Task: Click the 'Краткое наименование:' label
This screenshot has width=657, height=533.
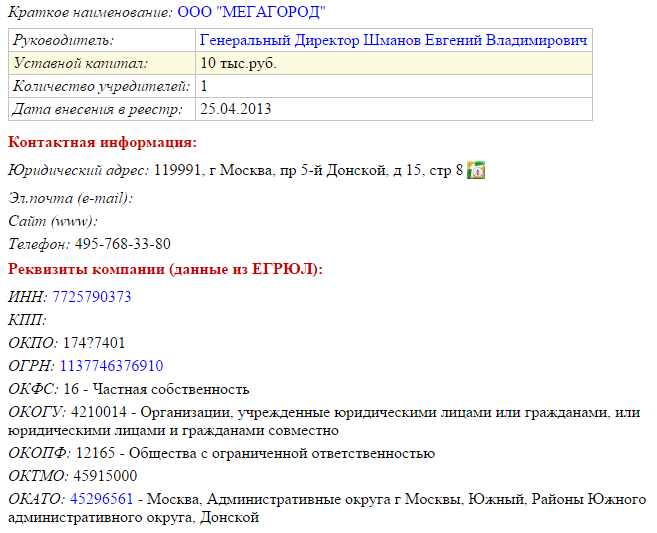Action: pyautogui.click(x=91, y=12)
